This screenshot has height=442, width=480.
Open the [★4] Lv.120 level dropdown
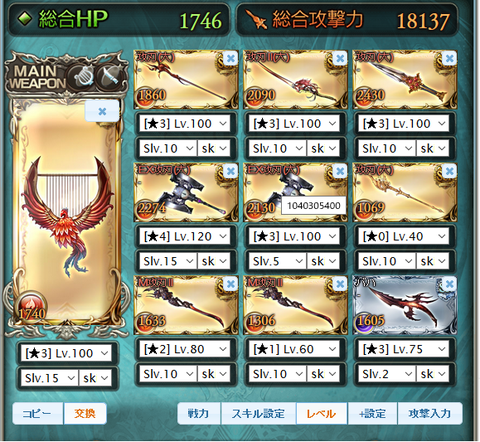185,236
